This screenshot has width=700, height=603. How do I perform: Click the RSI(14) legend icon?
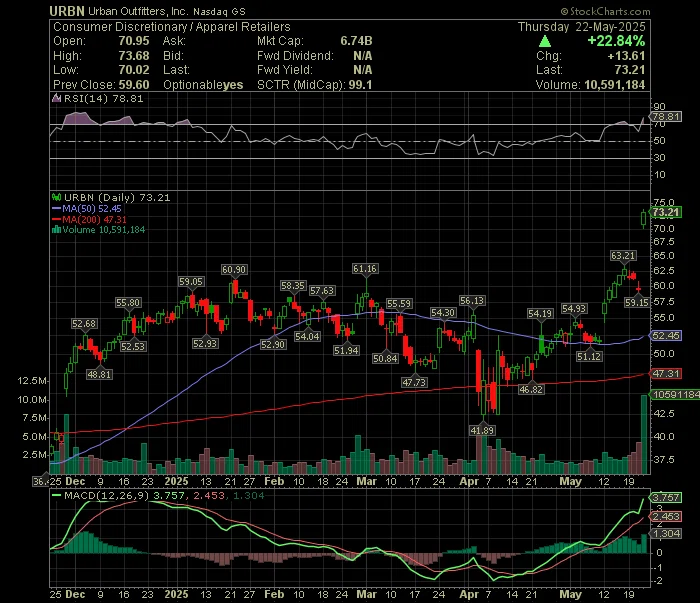tap(56, 99)
